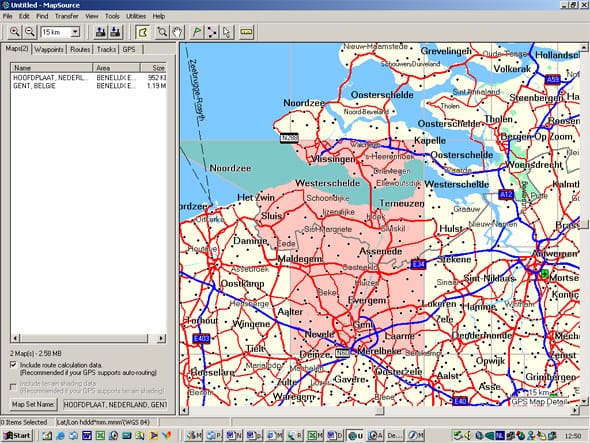Click map view scroll up arrow
590x443 pixels.
click(584, 47)
